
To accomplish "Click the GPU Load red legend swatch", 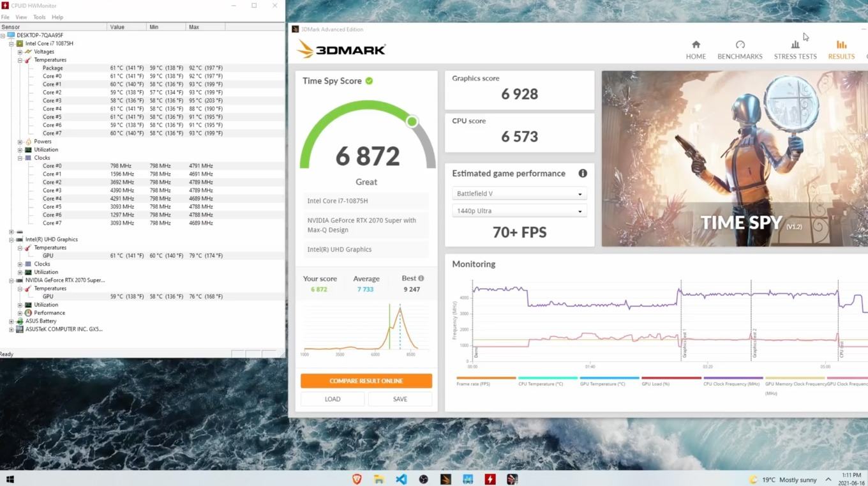I will (671, 378).
